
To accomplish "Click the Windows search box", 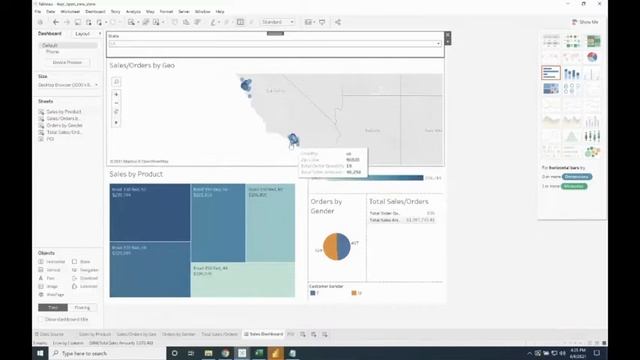I will click(x=108, y=353).
